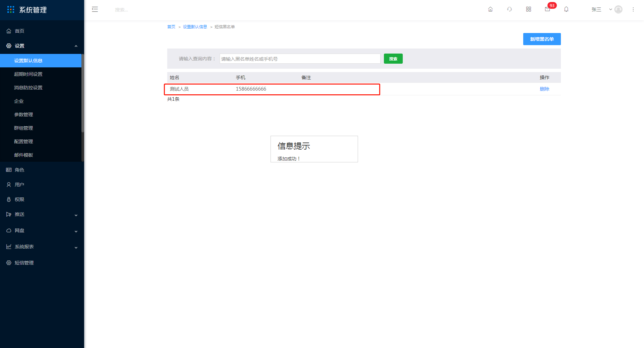Open 权限 in sidebar
Image resolution: width=644 pixels, height=348 pixels.
[x=42, y=199]
